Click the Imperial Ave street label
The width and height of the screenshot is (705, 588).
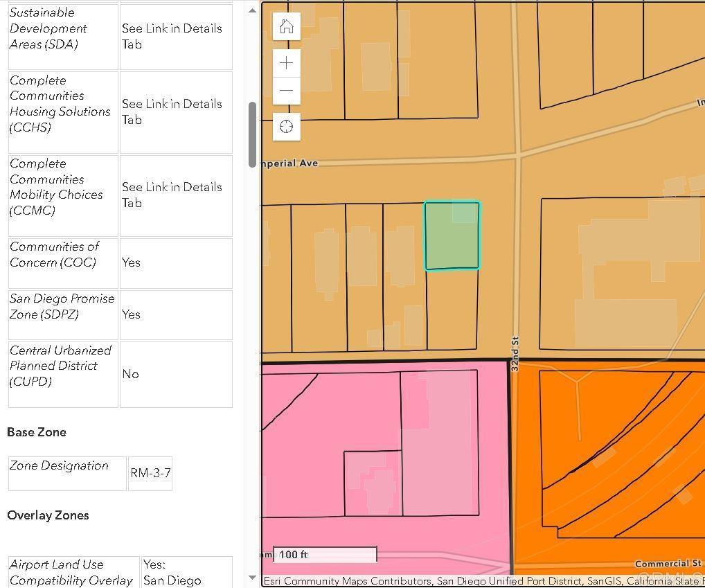click(289, 163)
